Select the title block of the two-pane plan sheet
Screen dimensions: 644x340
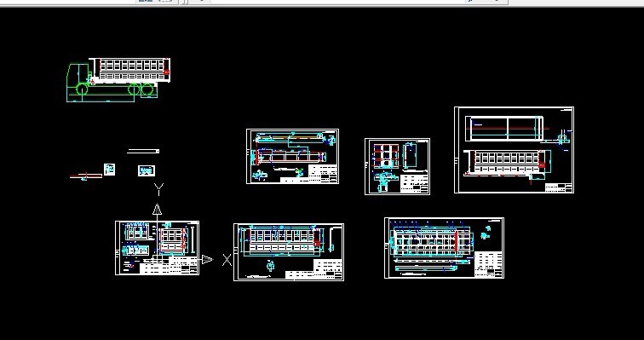click(x=558, y=187)
